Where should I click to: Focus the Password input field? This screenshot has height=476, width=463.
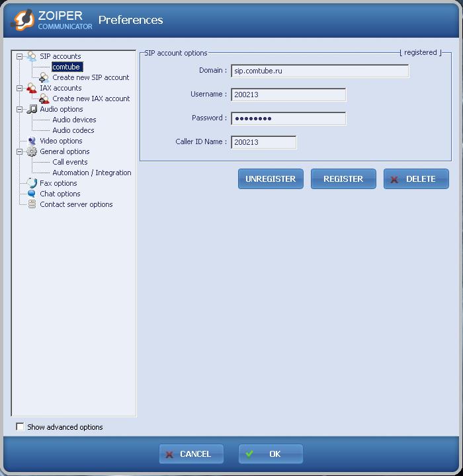coord(288,118)
